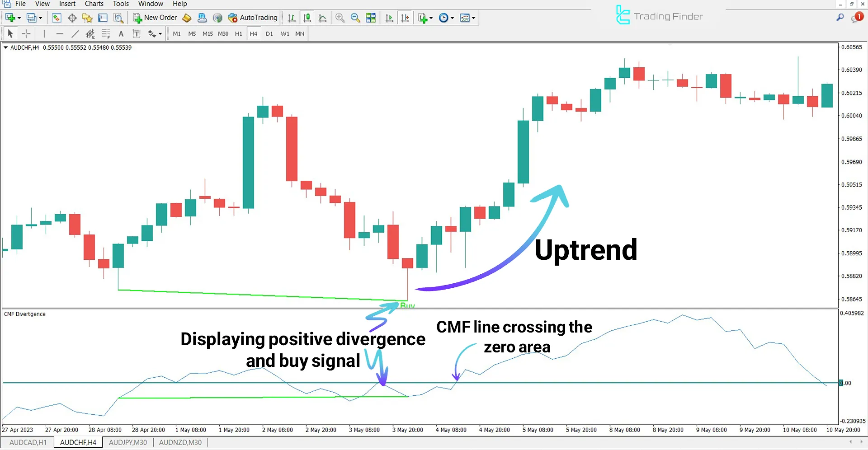Click the green radio signal icon
This screenshot has height=450, width=868.
coord(217,18)
